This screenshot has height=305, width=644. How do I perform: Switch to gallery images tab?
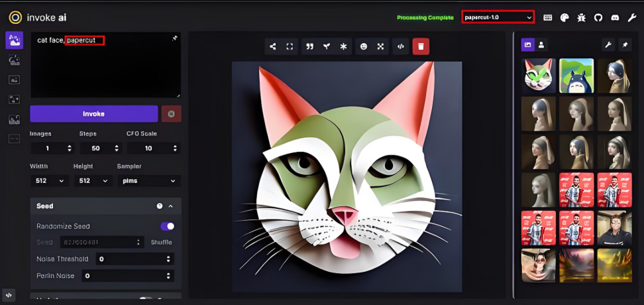pos(528,45)
